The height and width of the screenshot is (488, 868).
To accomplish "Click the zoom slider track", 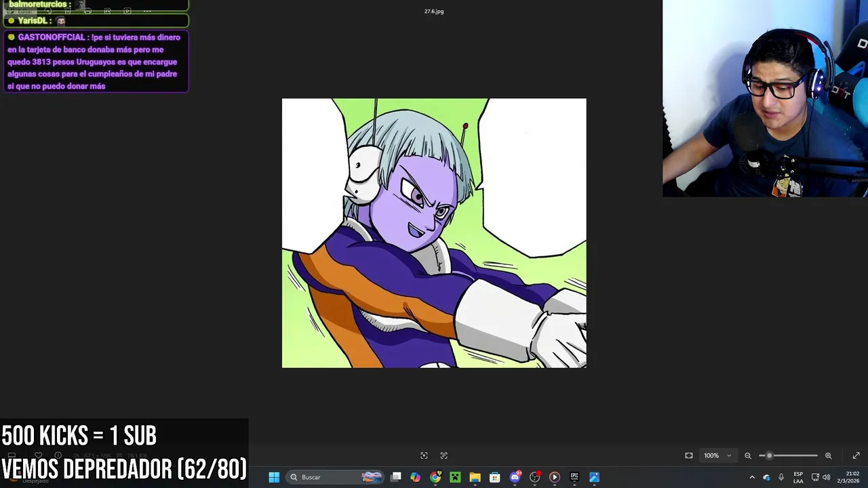I will tap(788, 455).
